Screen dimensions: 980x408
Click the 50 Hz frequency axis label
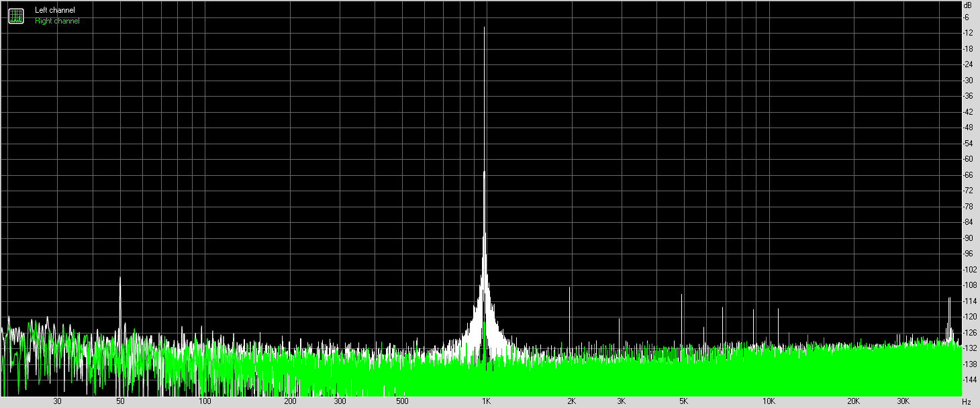pos(120,401)
